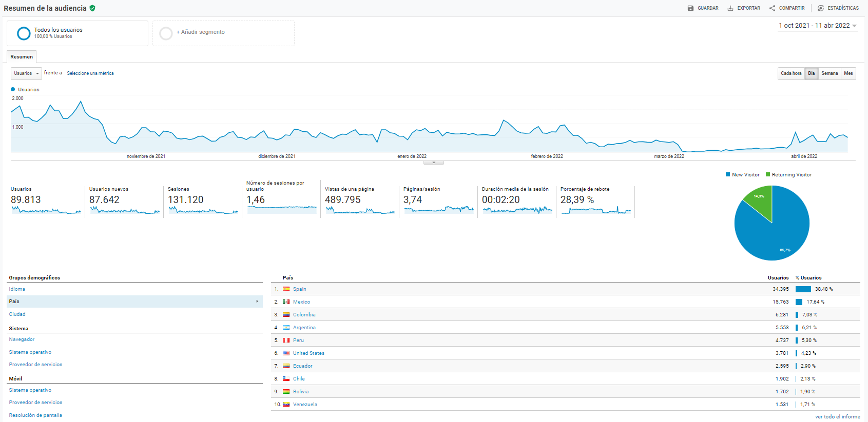Click the Argentina flag icon
The image size is (868, 422).
pyautogui.click(x=286, y=328)
